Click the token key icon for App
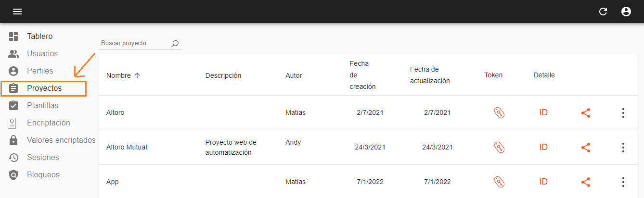 tap(500, 182)
